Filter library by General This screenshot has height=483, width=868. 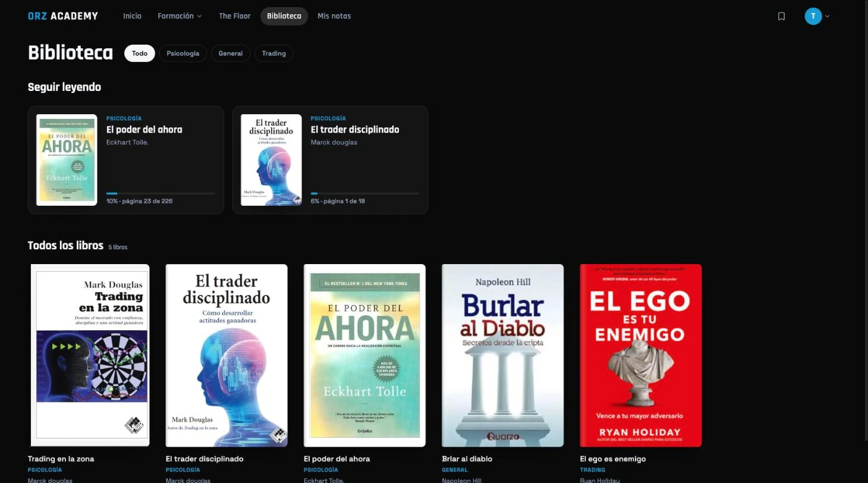[x=231, y=53]
